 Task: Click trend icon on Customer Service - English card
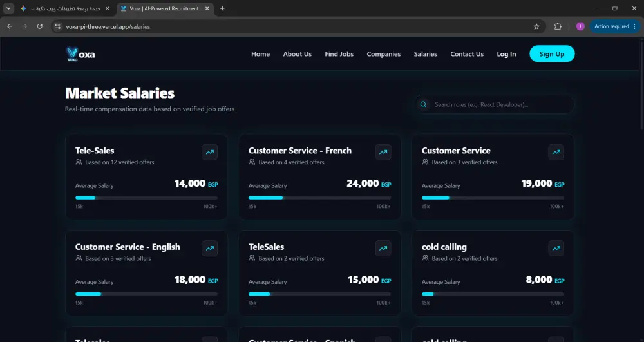(x=209, y=248)
